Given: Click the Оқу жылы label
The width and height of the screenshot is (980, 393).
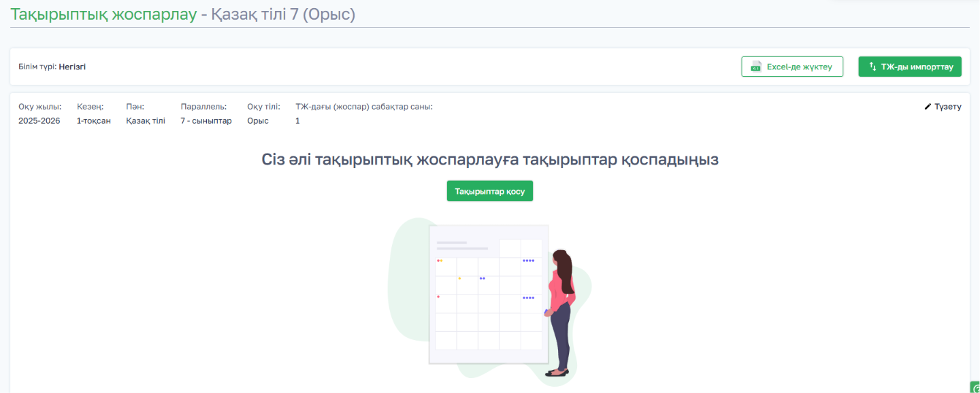Looking at the screenshot, I should tap(40, 107).
